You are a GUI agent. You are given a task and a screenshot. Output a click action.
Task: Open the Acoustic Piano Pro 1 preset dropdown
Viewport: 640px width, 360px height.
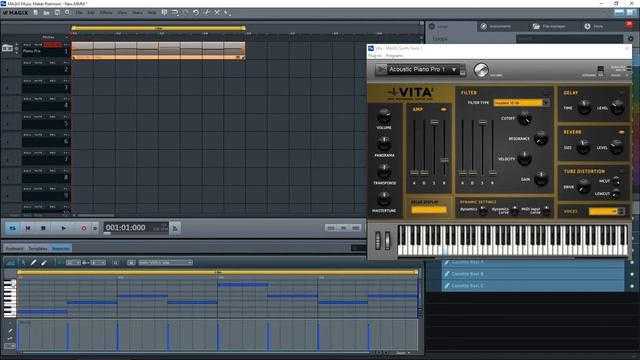coord(423,69)
